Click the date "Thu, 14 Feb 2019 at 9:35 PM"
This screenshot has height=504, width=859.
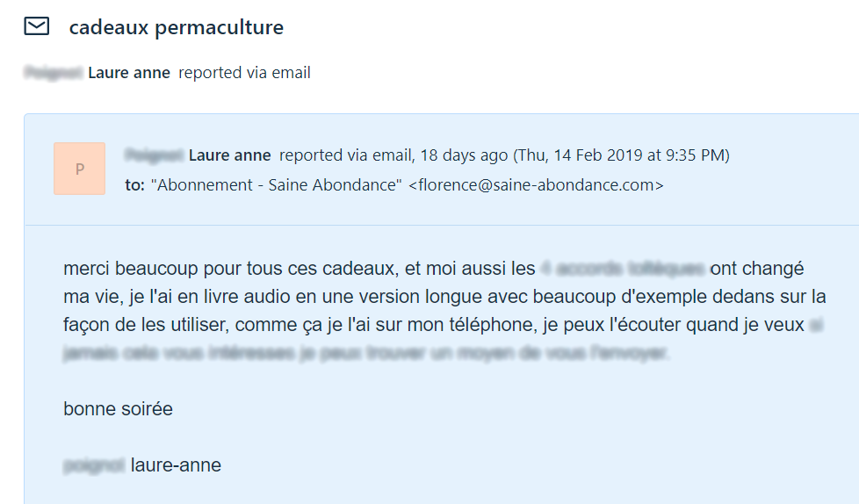621,155
